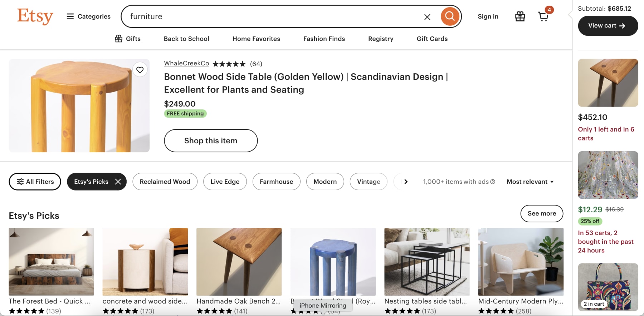644x316 pixels.
Task: Open the WhaleCreekCo shop link
Action: (x=186, y=63)
